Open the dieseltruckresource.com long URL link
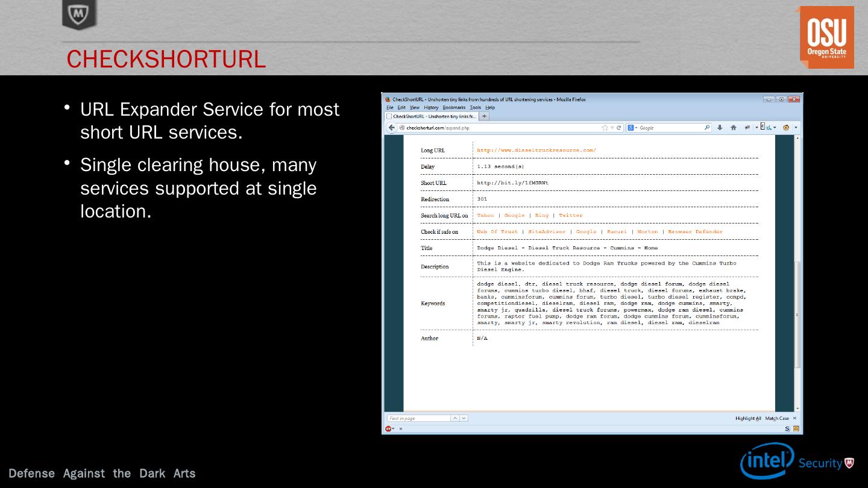Screen dimensions: 868x488 (x=536, y=150)
